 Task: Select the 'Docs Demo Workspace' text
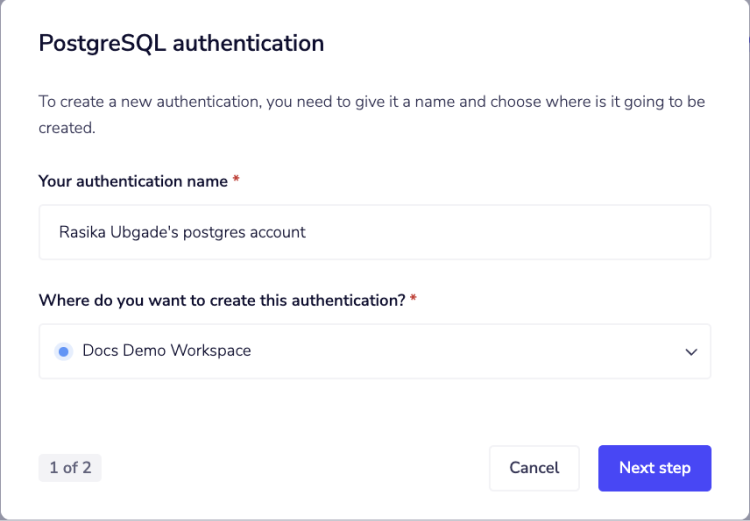click(x=166, y=351)
